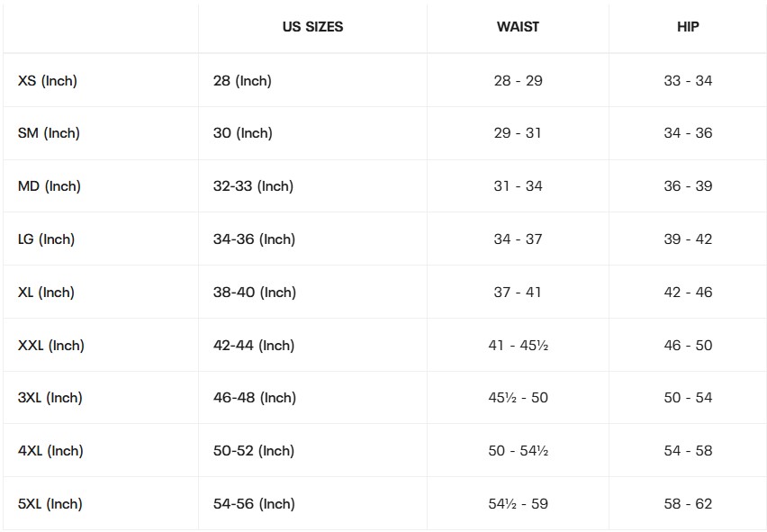This screenshot has width=767, height=532.
Task: Click the waist value 34 - 37
Action: click(518, 239)
